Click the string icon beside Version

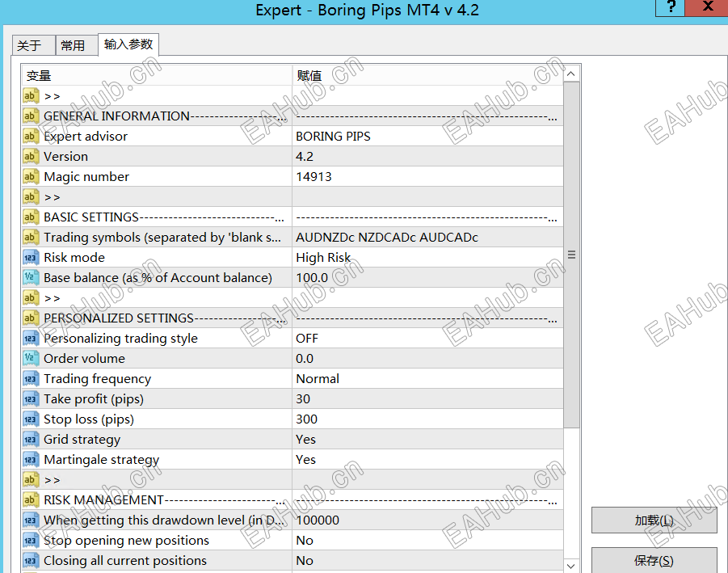coord(31,157)
